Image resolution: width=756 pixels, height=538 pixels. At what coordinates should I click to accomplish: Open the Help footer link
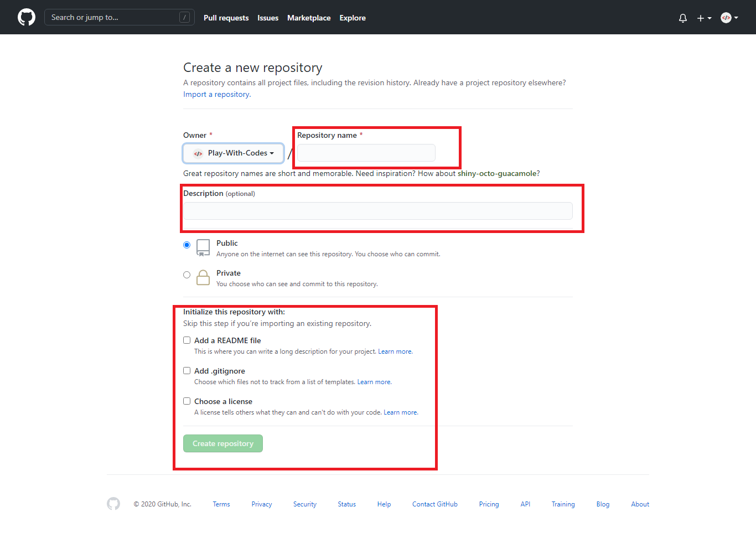click(384, 504)
